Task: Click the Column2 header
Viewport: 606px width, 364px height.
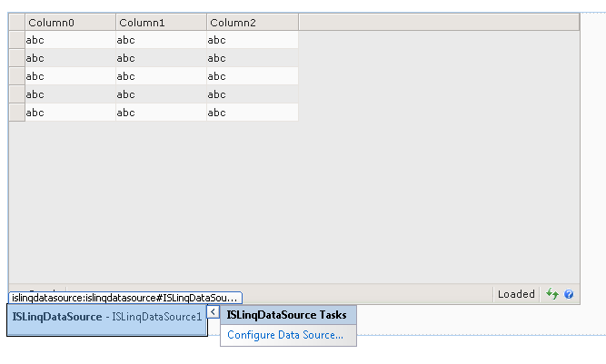Action: tap(253, 22)
